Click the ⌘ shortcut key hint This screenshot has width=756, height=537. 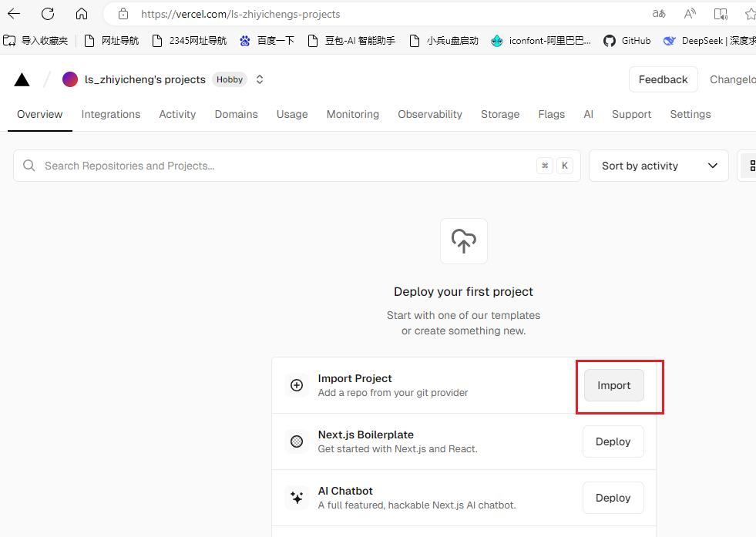pyautogui.click(x=545, y=166)
